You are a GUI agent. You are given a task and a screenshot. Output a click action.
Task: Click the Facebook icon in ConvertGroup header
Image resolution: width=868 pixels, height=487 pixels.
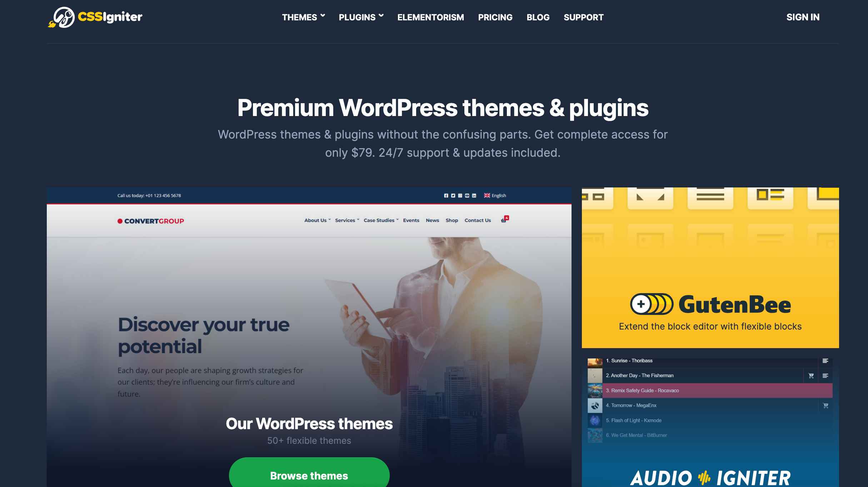[446, 196]
